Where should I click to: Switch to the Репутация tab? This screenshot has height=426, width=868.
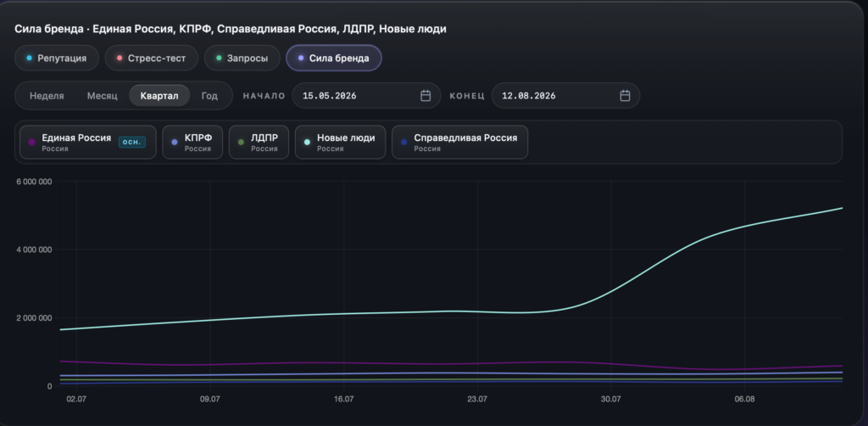click(x=57, y=59)
